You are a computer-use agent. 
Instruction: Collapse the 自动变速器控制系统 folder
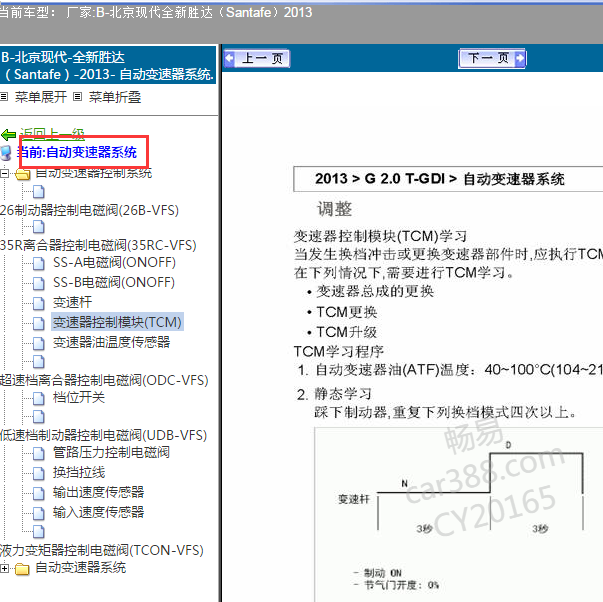coord(4,173)
